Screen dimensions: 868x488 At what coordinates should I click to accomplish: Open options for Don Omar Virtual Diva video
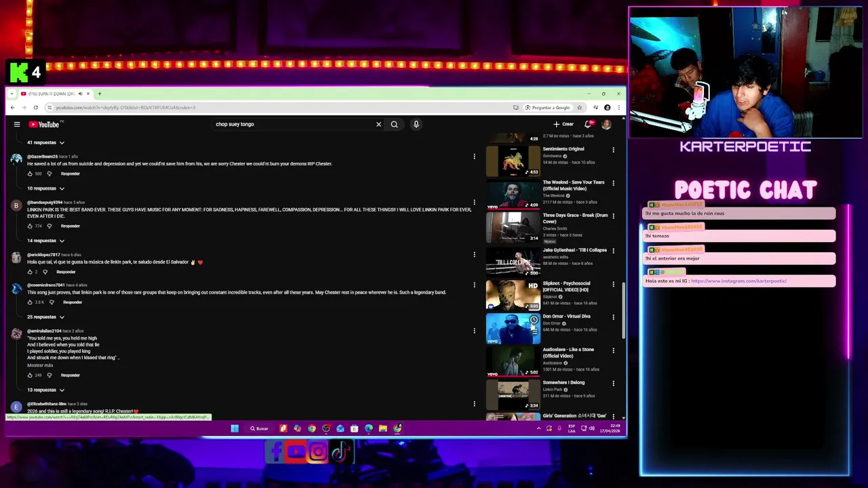pyautogui.click(x=613, y=317)
